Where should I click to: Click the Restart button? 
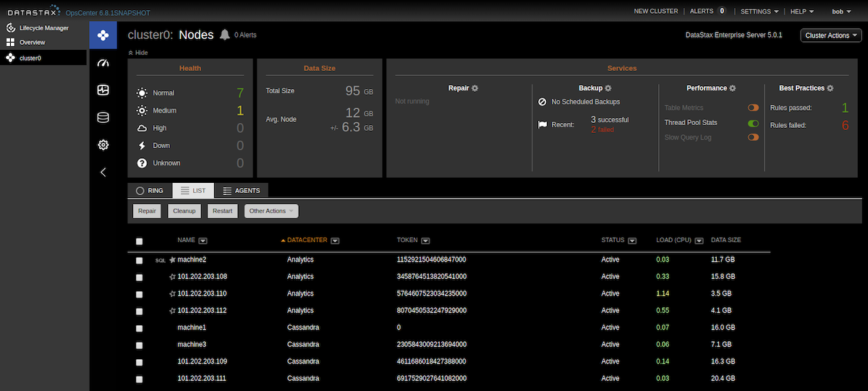[223, 211]
